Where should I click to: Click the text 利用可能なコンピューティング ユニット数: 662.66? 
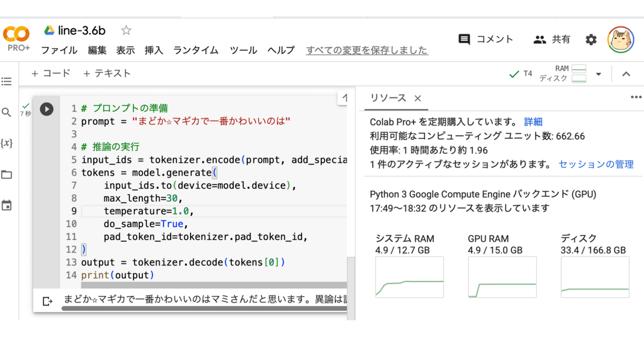point(477,136)
